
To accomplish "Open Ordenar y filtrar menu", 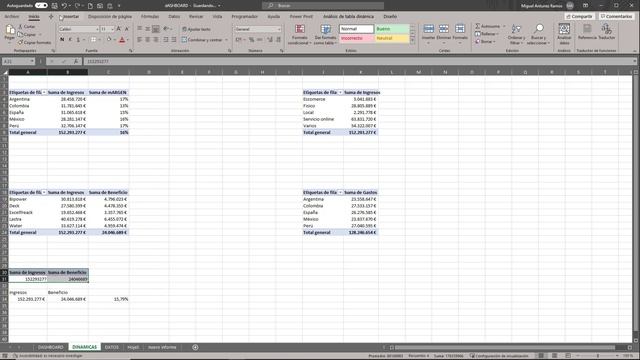I will tap(516, 34).
